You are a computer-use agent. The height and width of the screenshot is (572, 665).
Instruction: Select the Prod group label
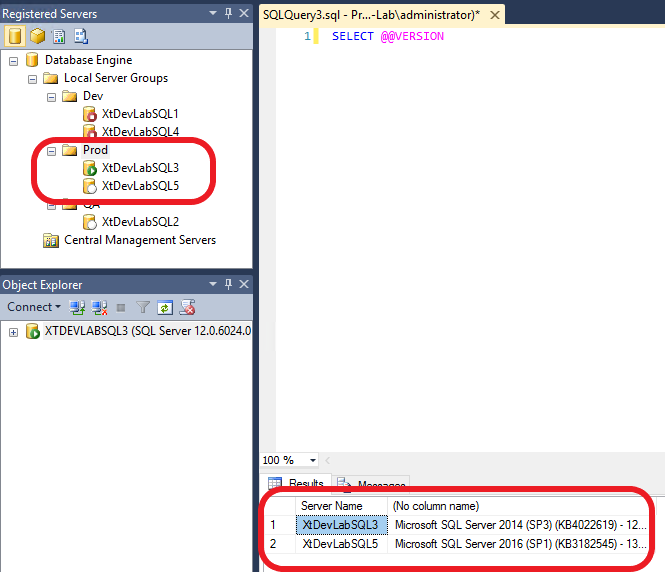[x=95, y=150]
